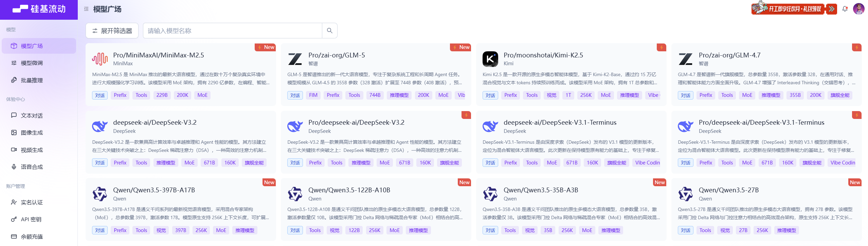Click lightning badge on Pro/DeepSeek-V3.2 card
This screenshot has height=246, width=868.
[x=466, y=115]
